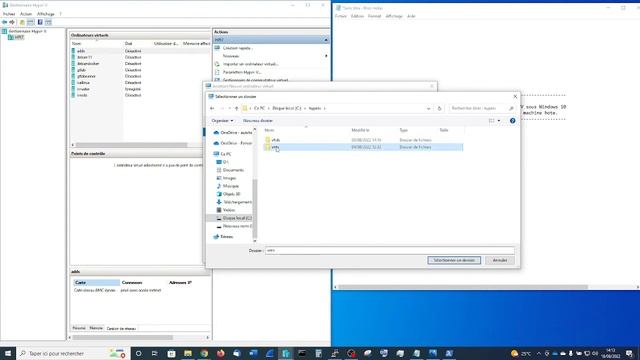Open Documents in navigation tree
Image resolution: width=640 pixels, height=360 pixels.
(230, 170)
